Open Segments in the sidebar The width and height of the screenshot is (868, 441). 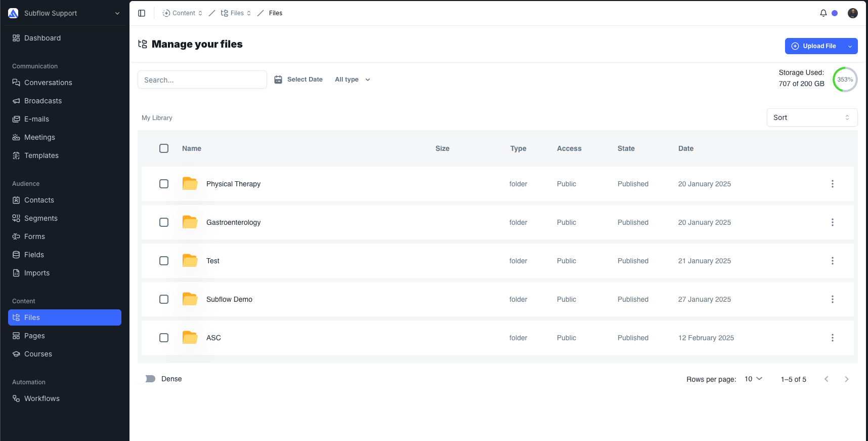[65, 218]
